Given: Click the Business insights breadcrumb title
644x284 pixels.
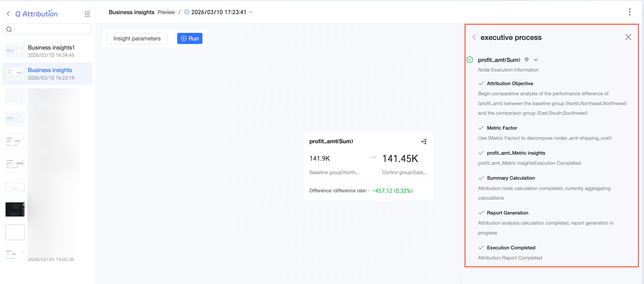Looking at the screenshot, I should click(131, 12).
